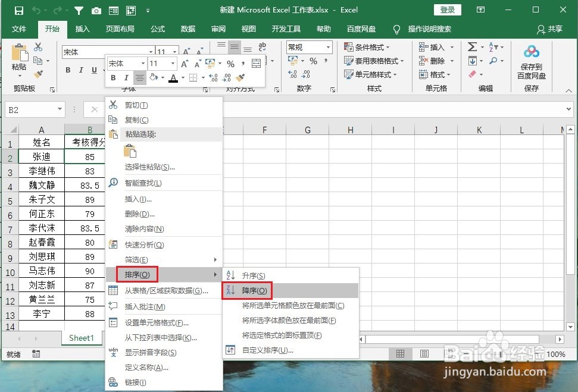Toggle Bold in the ribbon font group

coord(68,70)
